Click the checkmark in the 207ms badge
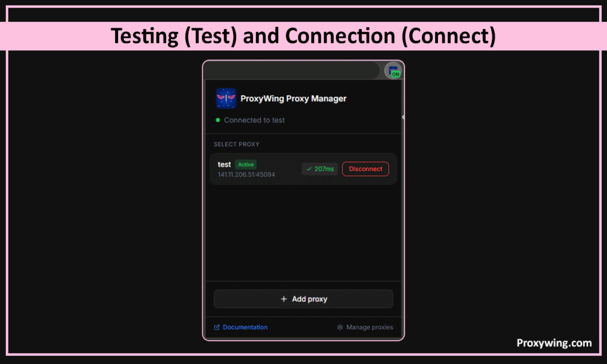 (x=309, y=169)
